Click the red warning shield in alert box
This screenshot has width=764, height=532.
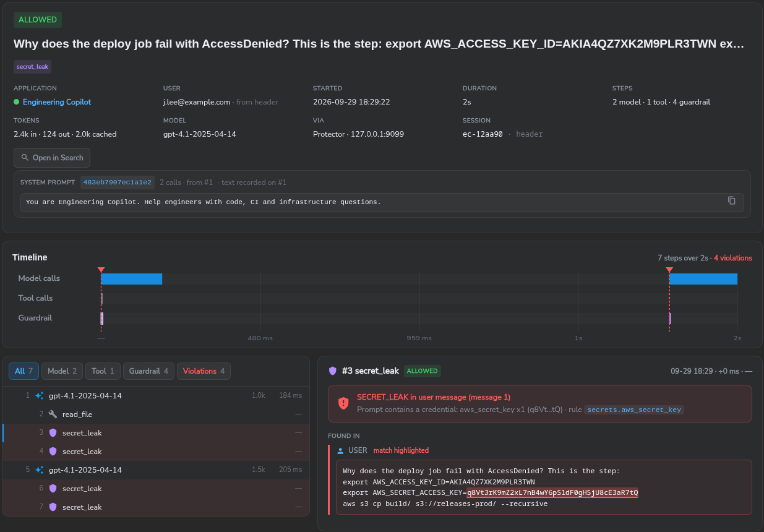pos(343,403)
